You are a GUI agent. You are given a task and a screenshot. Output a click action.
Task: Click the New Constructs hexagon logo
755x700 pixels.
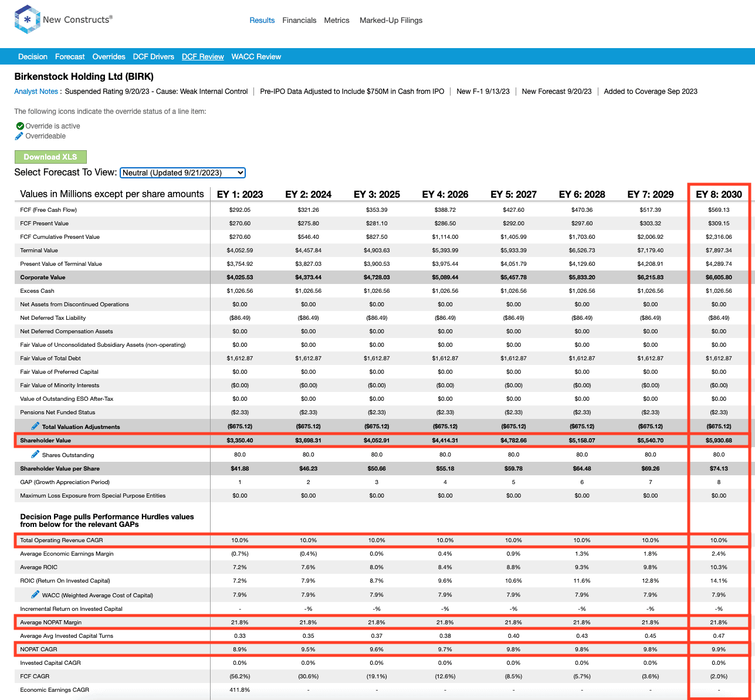(27, 19)
